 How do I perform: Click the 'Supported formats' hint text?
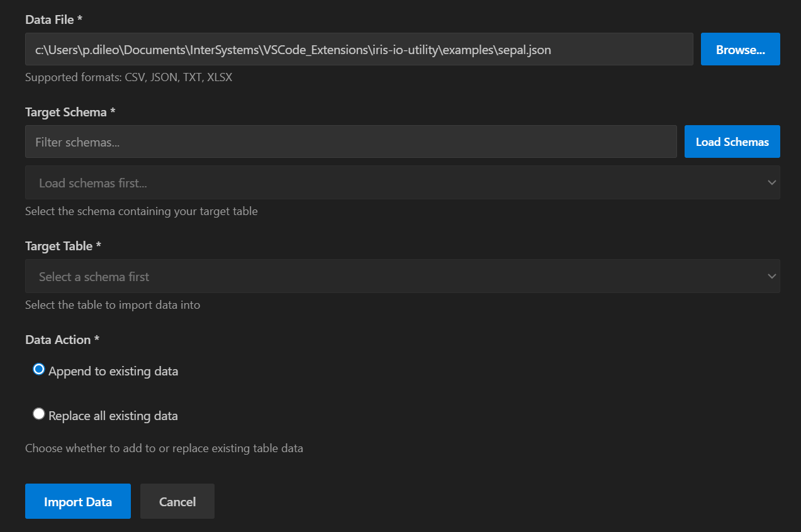tap(128, 78)
